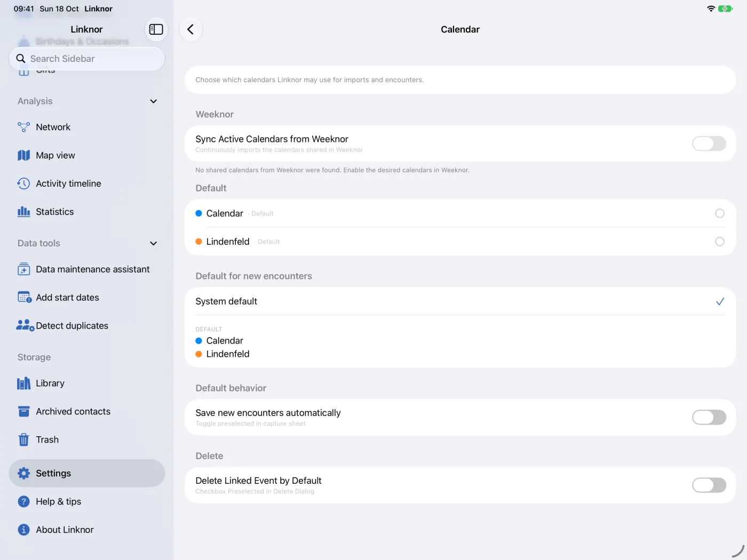Select the Calendar default radio button

720,213
